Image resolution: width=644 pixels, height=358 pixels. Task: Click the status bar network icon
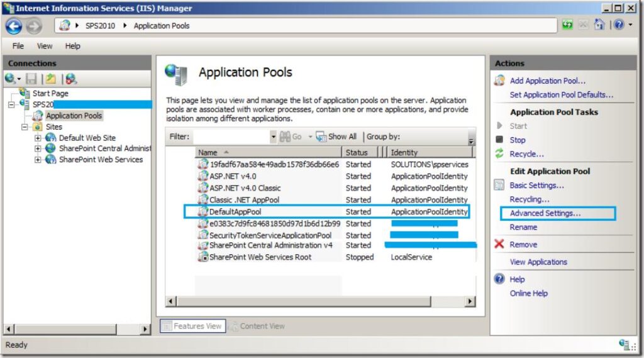click(x=625, y=344)
